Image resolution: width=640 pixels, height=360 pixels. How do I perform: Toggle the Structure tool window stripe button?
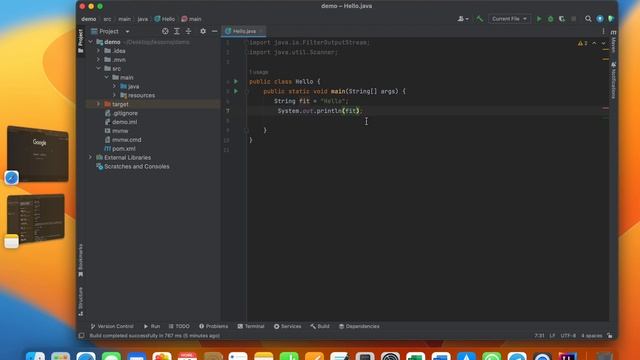pyautogui.click(x=81, y=301)
